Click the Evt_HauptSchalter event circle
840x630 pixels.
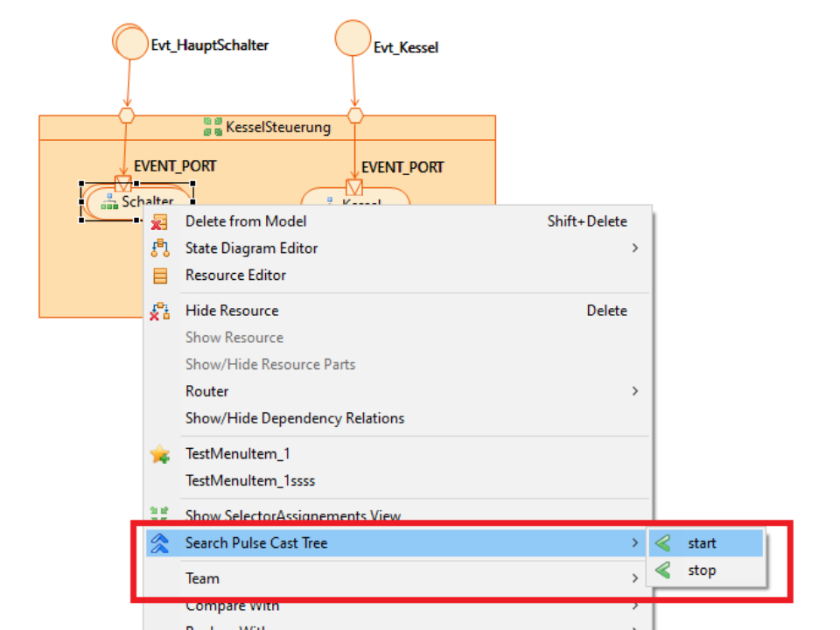pos(130,42)
